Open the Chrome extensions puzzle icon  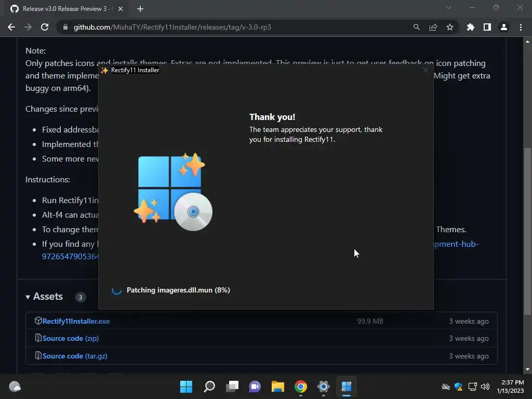click(x=470, y=27)
